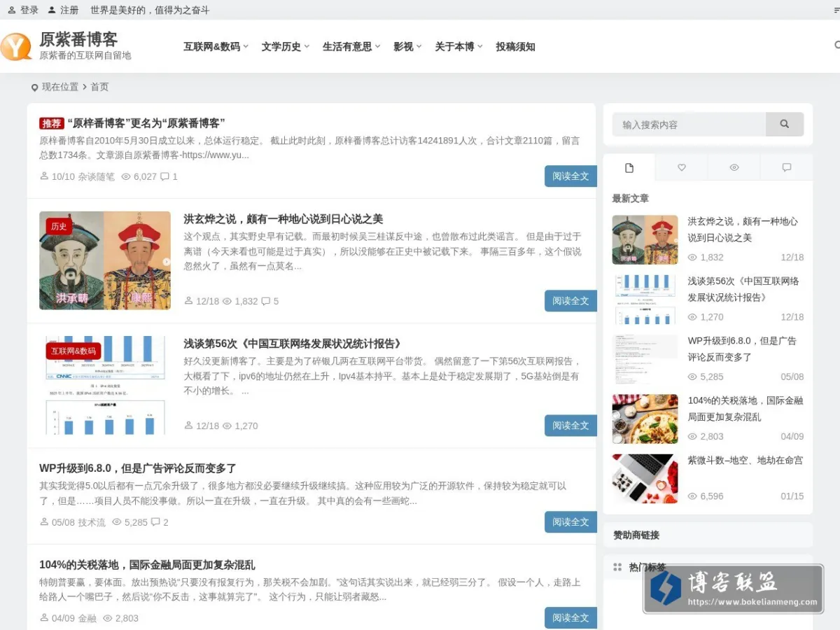Viewport: 840px width, 630px height.
Task: Click the 杂谈随笔 category link
Action: [x=97, y=176]
